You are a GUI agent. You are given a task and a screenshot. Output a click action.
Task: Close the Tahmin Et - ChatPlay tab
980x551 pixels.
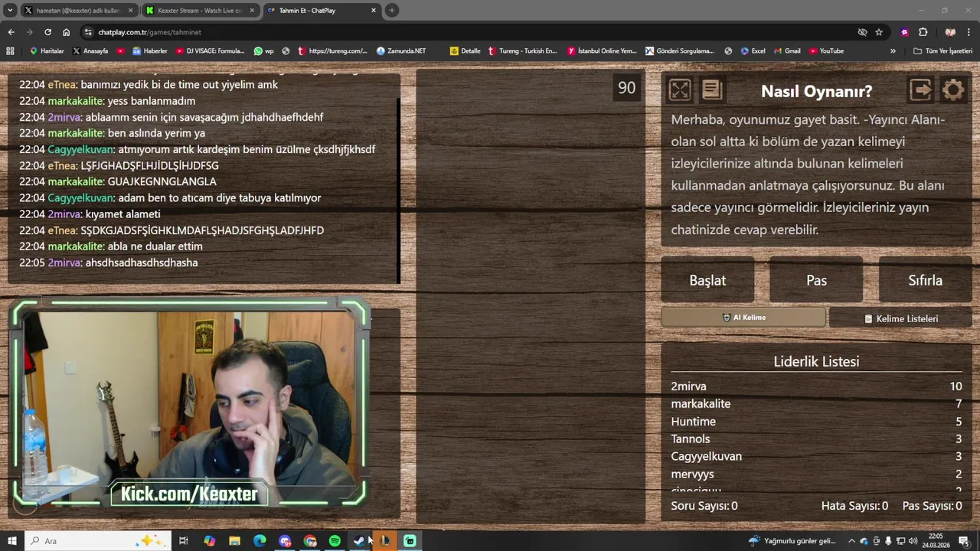pyautogui.click(x=374, y=11)
